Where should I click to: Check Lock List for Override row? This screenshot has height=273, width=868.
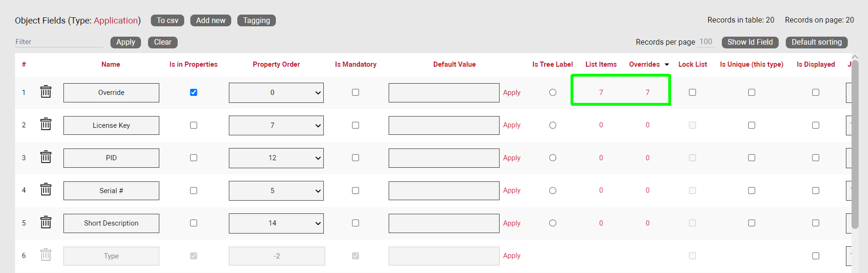(692, 93)
